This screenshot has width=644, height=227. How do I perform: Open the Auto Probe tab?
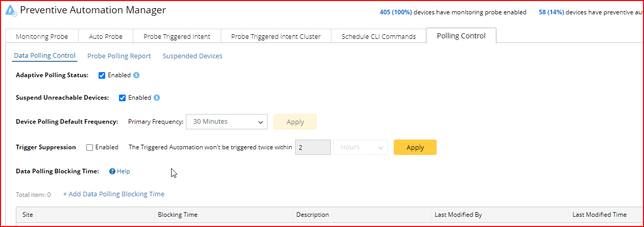(106, 36)
